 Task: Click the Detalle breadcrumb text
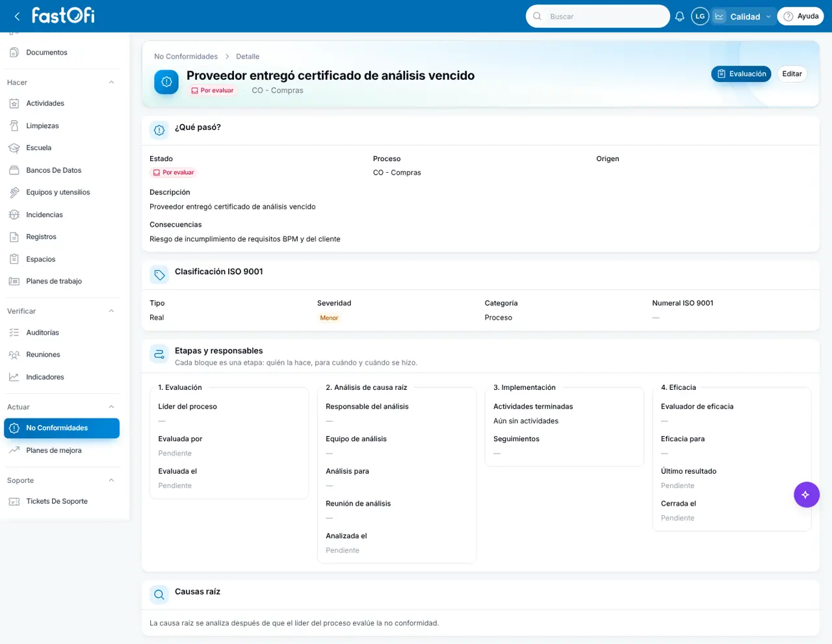click(248, 57)
